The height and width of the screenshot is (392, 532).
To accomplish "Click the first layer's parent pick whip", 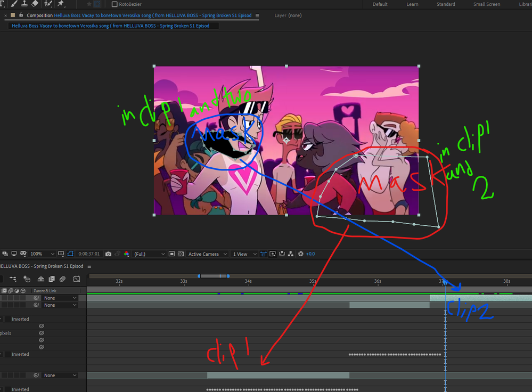I will coord(36,298).
